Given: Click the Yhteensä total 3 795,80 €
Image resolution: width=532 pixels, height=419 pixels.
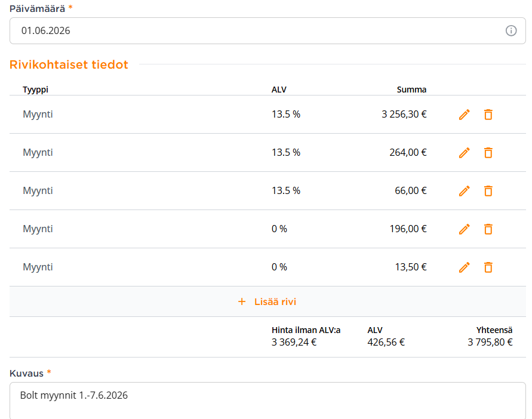Looking at the screenshot, I should 490,342.
